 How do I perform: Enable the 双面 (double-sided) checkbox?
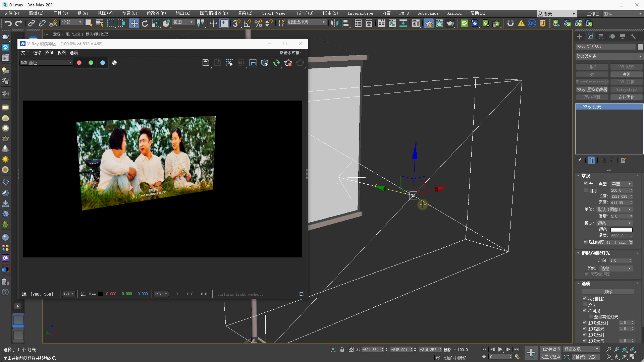click(x=585, y=305)
